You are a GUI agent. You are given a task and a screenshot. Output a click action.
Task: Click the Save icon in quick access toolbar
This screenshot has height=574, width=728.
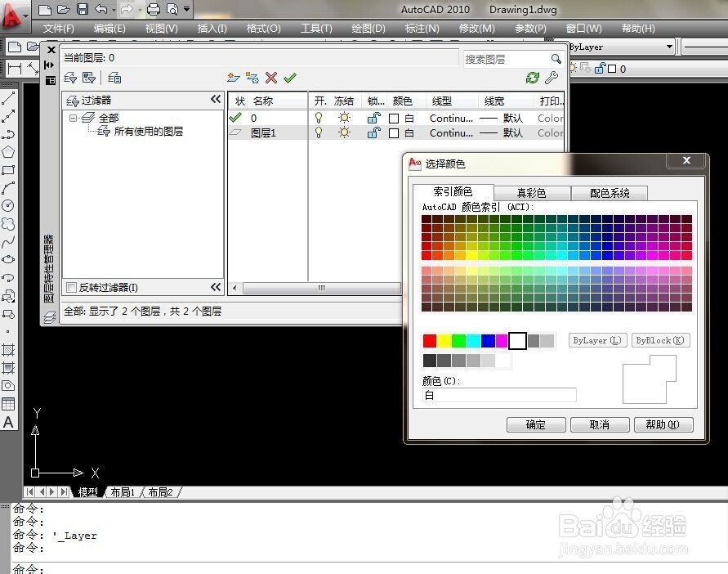[83, 9]
